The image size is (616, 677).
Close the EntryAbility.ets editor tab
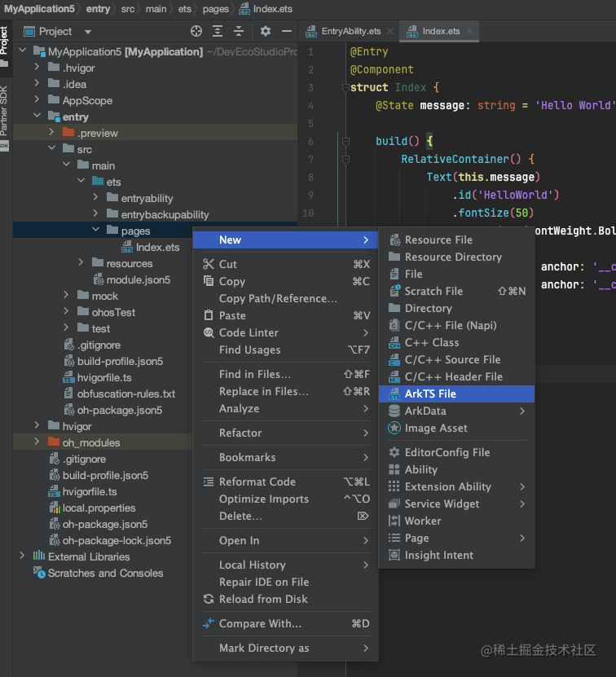[x=390, y=31]
